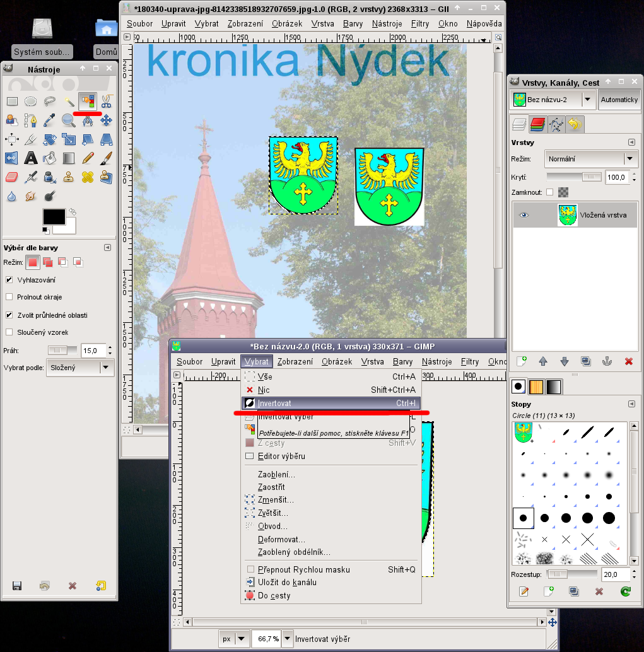Open the Vrstvy panel menu arrow
644x652 pixels.
631,143
